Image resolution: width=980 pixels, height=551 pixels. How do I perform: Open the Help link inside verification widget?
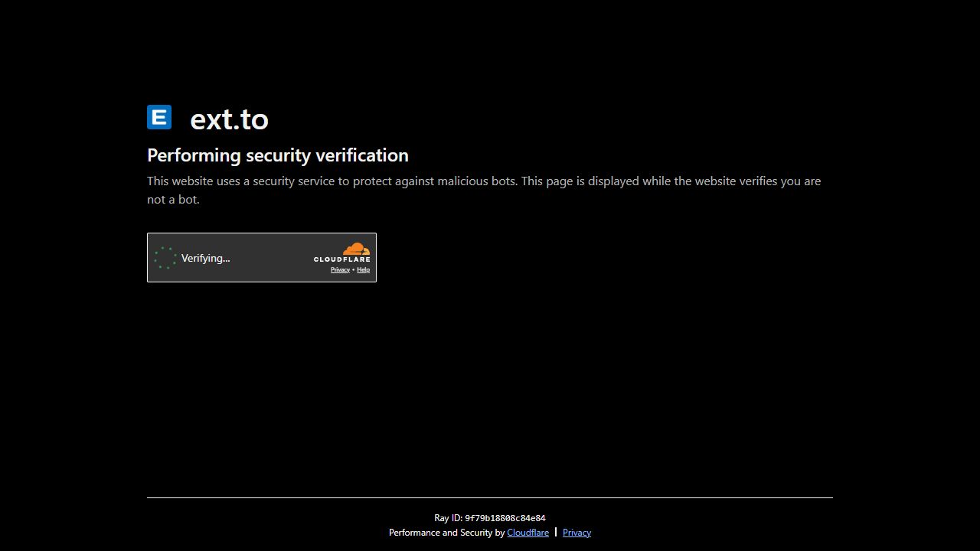(x=363, y=269)
